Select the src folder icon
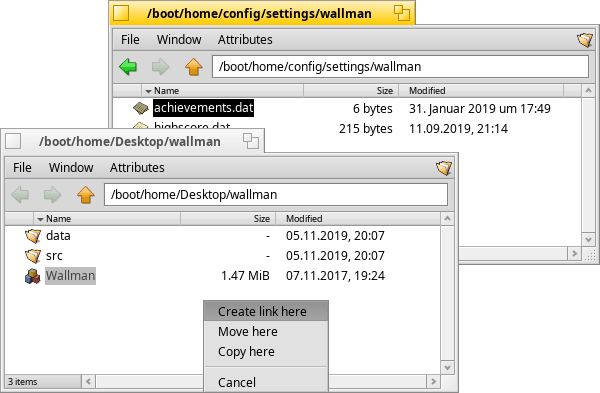Viewport: 600px width, 393px height. [33, 256]
